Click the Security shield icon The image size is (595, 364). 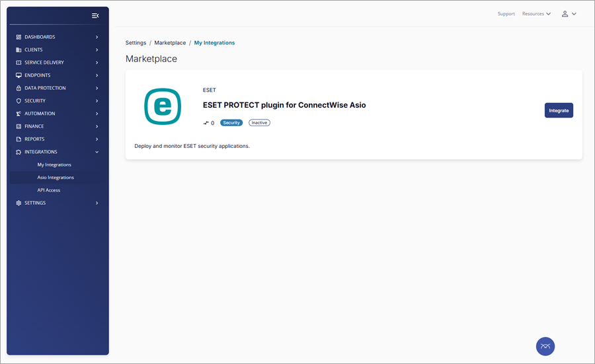[19, 101]
